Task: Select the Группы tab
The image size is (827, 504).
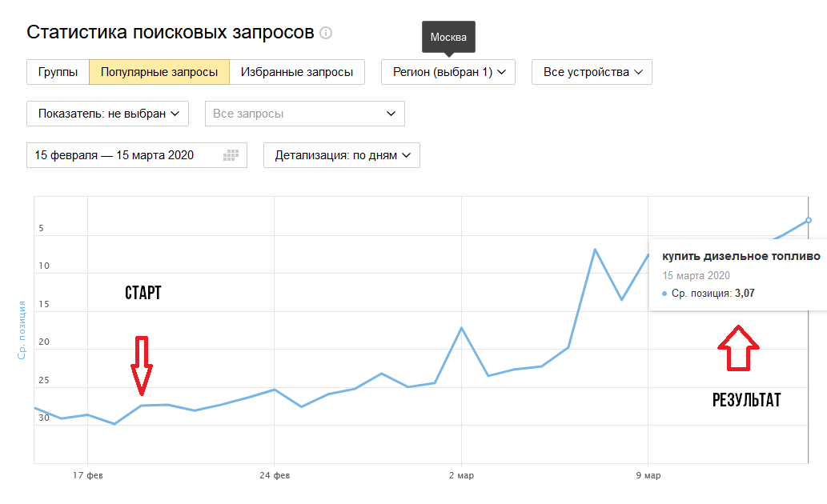Action: (58, 72)
